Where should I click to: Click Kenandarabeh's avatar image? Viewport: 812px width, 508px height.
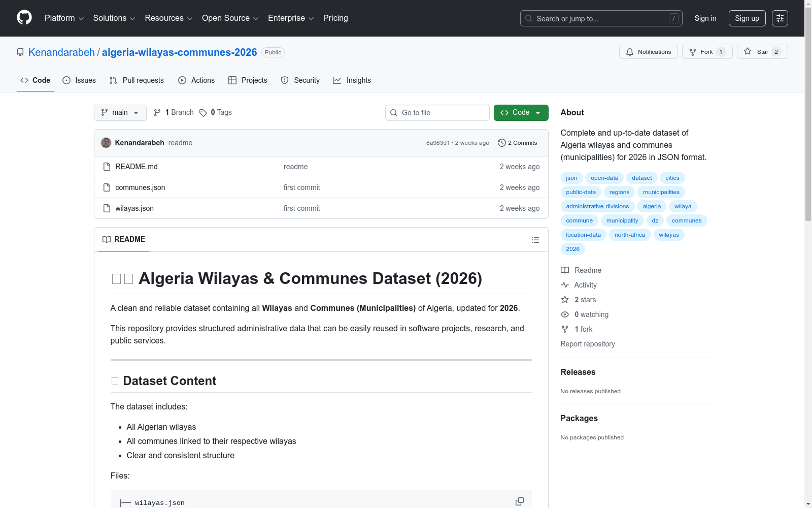pyautogui.click(x=106, y=143)
